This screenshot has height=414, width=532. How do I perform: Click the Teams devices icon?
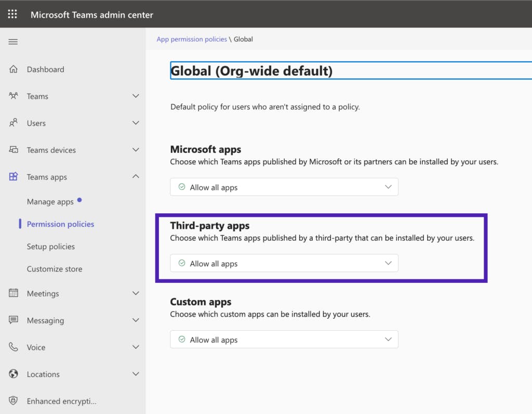(13, 150)
